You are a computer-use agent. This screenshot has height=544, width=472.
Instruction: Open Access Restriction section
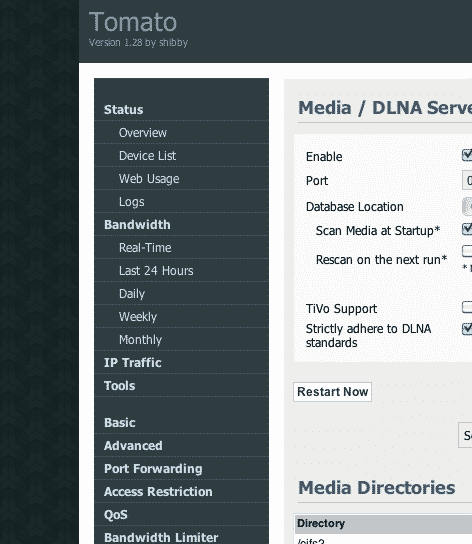[x=158, y=492]
